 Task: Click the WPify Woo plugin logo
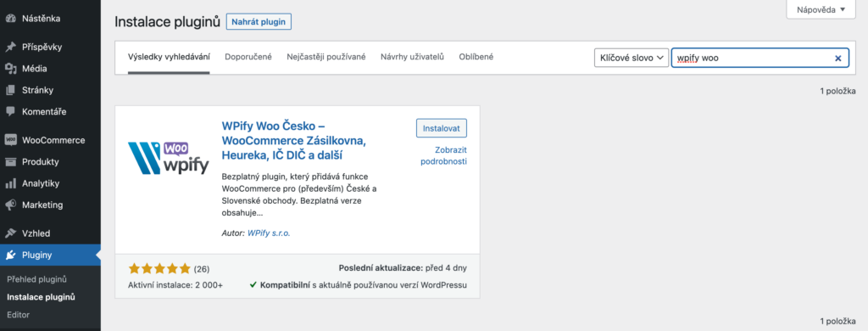(x=169, y=158)
